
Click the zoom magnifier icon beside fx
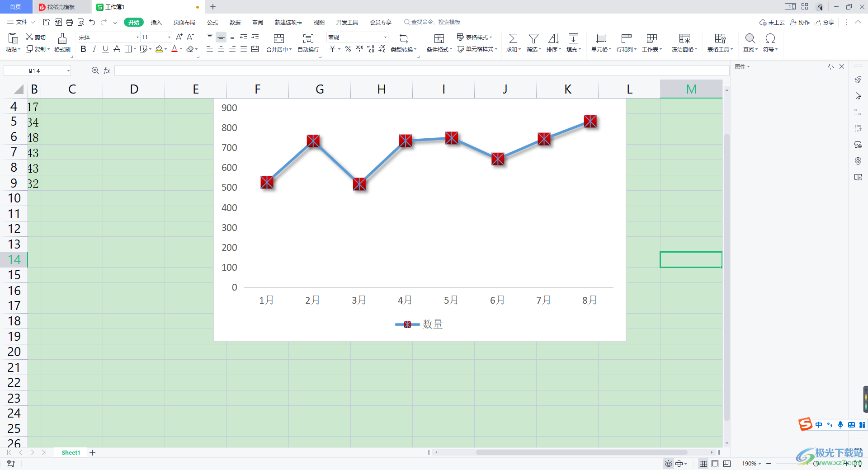click(x=95, y=70)
